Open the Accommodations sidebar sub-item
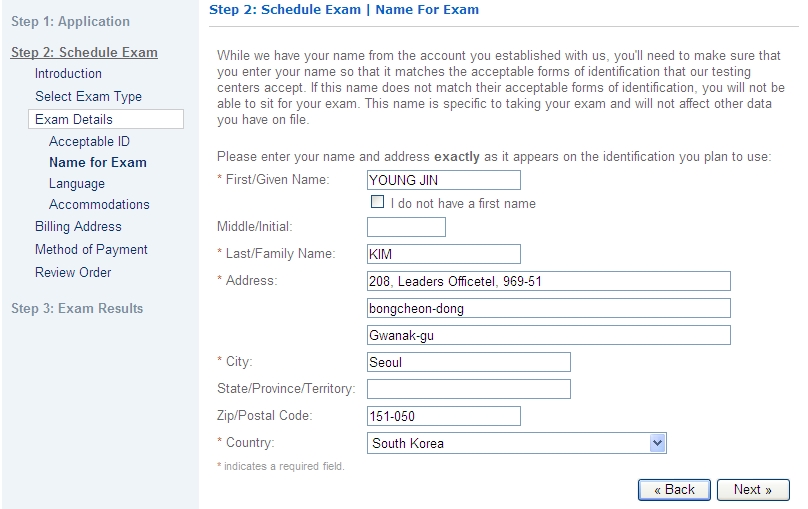The image size is (808, 509). tap(99, 205)
